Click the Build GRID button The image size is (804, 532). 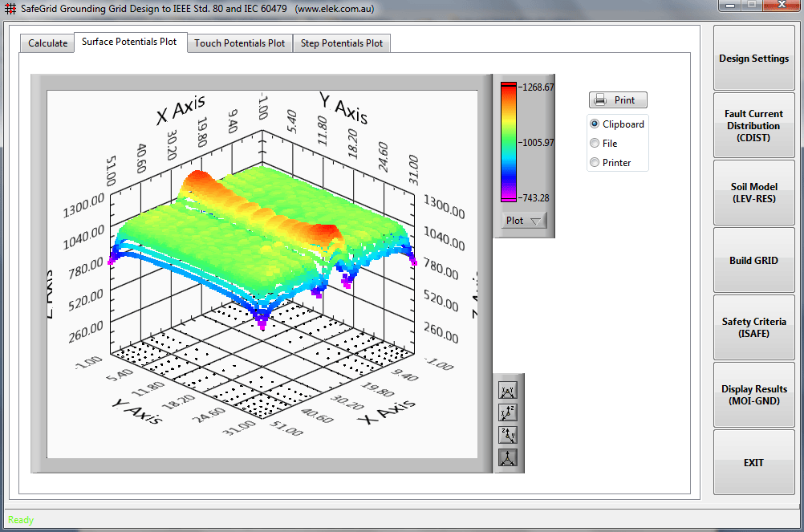tap(753, 261)
